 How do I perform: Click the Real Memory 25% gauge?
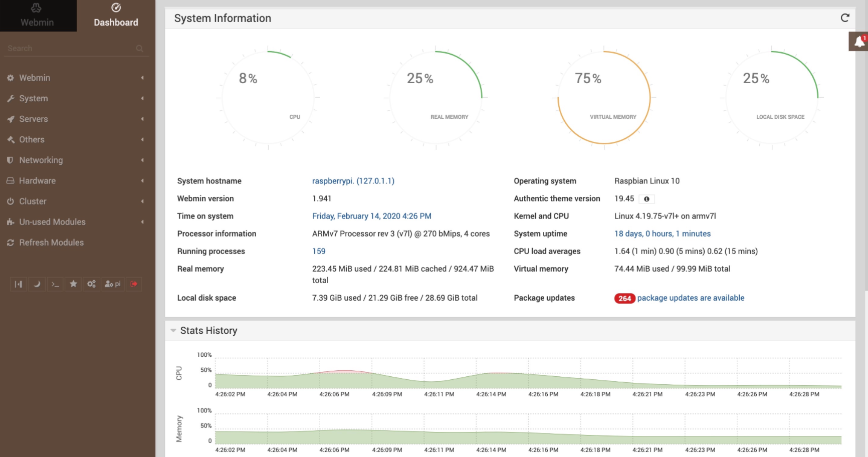(x=436, y=98)
